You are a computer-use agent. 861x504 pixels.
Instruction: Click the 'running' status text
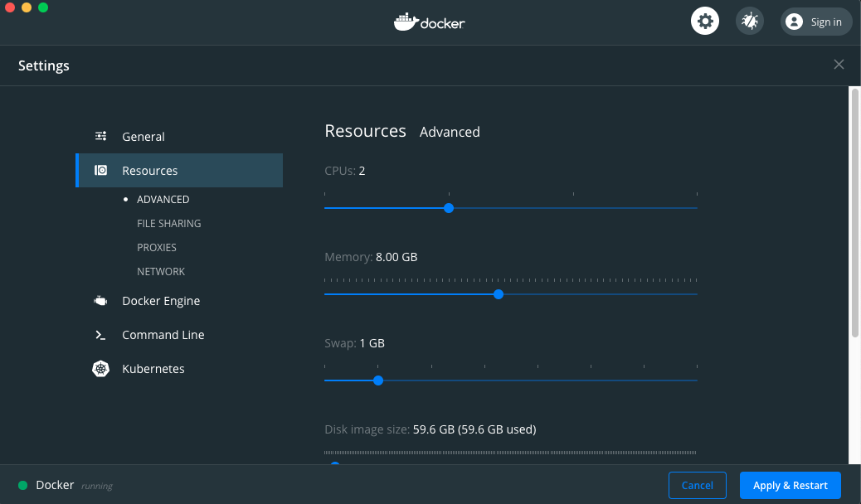97,486
